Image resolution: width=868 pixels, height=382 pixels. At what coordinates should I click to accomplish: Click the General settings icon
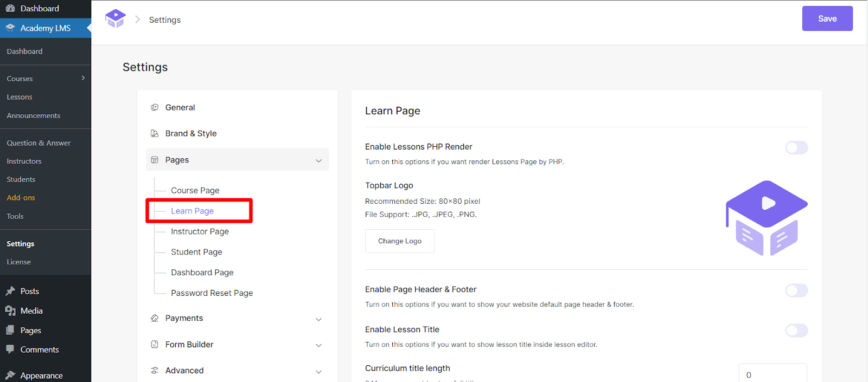[x=155, y=107]
